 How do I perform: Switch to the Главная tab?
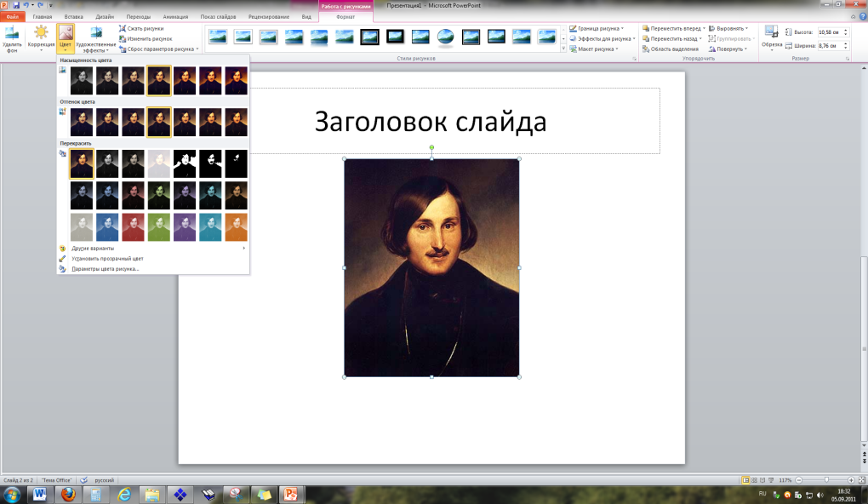pos(42,17)
